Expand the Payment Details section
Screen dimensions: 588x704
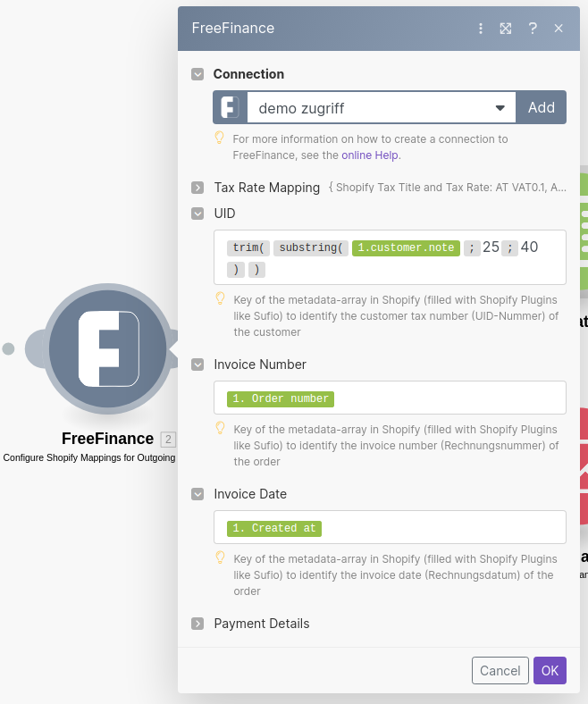click(197, 624)
